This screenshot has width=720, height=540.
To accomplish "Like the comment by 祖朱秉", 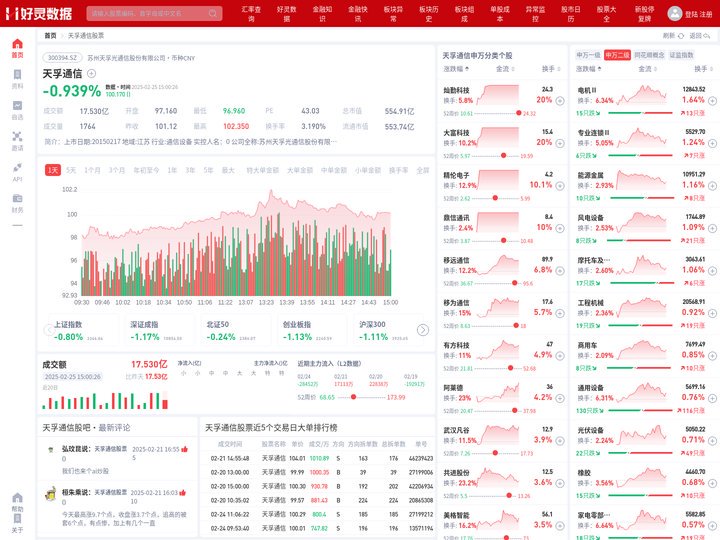I will 182,492.
